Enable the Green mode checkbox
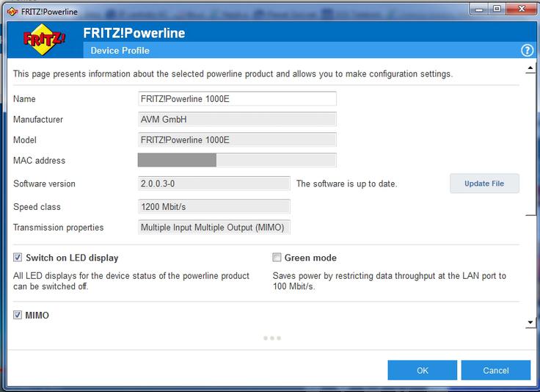Image resolution: width=540 pixels, height=392 pixels. click(277, 258)
